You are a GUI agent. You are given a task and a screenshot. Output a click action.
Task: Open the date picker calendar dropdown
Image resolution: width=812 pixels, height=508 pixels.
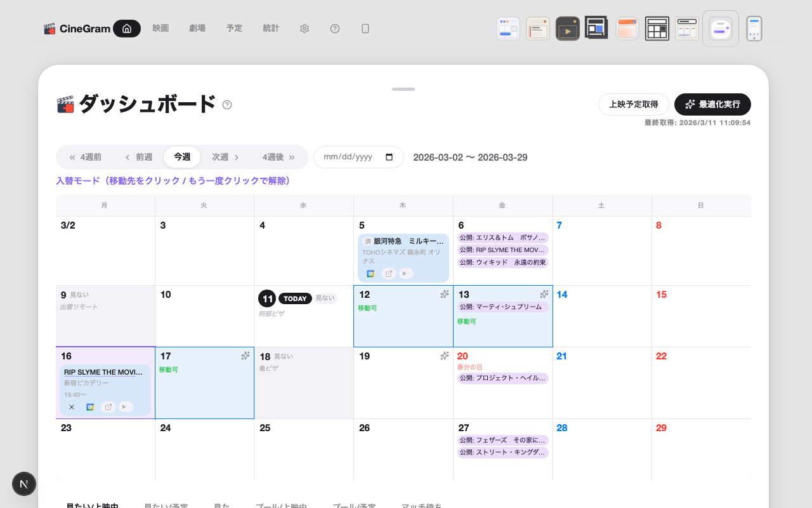390,157
